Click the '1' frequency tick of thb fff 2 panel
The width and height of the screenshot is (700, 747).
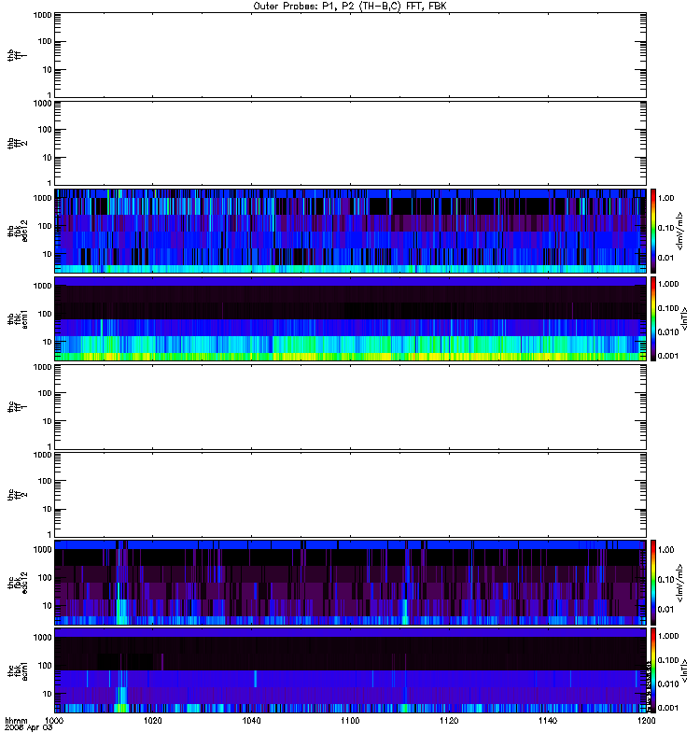tap(49, 183)
